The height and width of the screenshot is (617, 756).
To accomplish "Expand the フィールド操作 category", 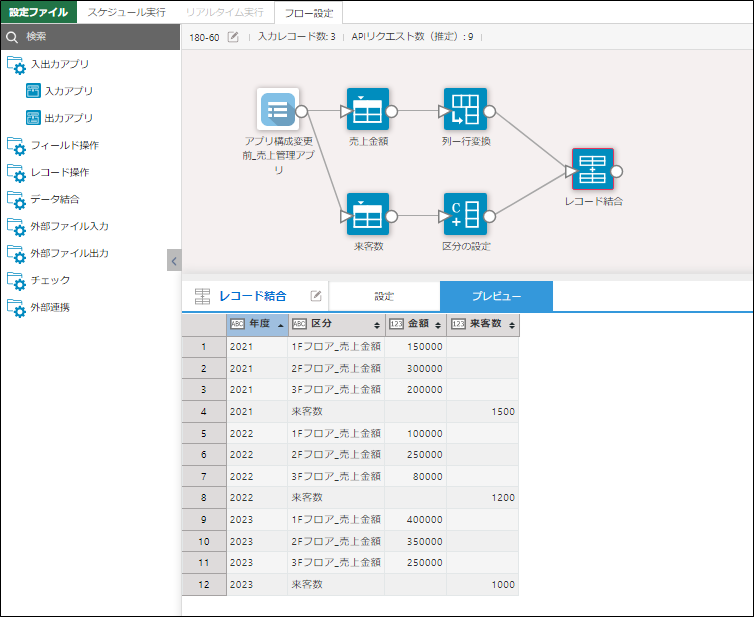I will tap(64, 145).
